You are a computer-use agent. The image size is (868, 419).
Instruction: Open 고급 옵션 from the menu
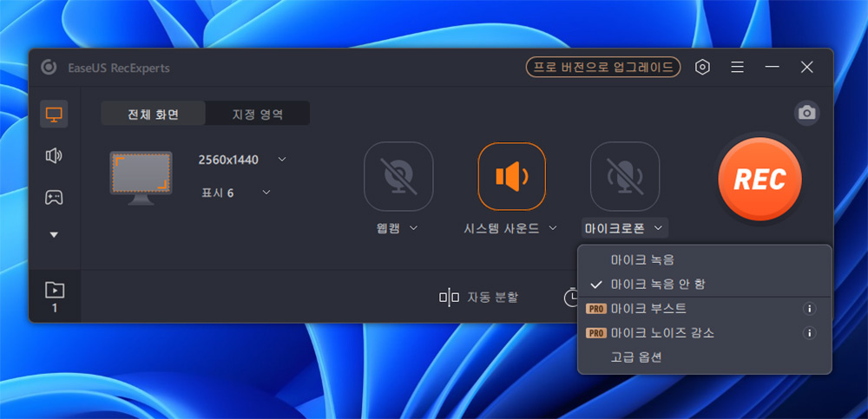(x=704, y=357)
